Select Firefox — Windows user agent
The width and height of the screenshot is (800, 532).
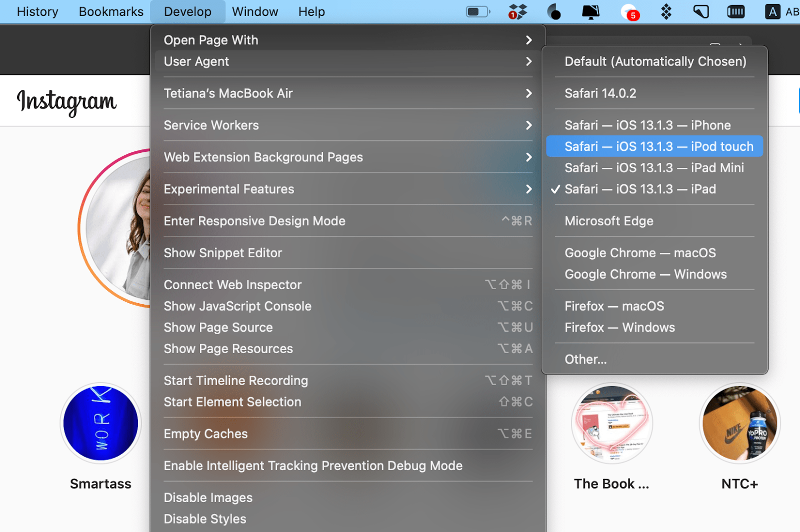(654, 328)
